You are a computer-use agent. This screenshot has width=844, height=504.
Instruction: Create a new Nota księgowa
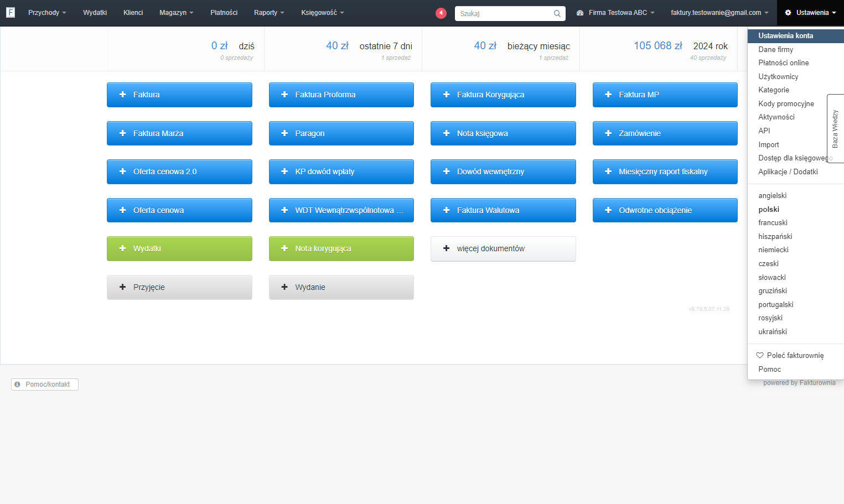pos(503,133)
